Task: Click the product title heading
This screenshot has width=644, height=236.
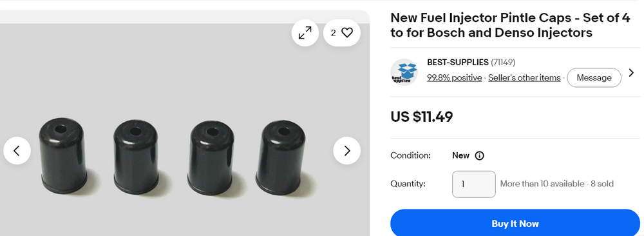Action: (x=510, y=25)
